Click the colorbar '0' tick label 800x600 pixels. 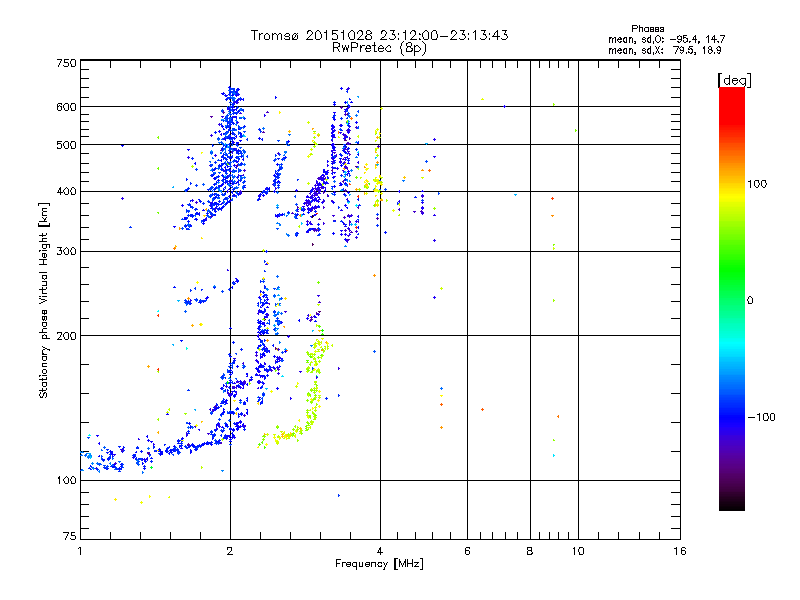click(749, 301)
